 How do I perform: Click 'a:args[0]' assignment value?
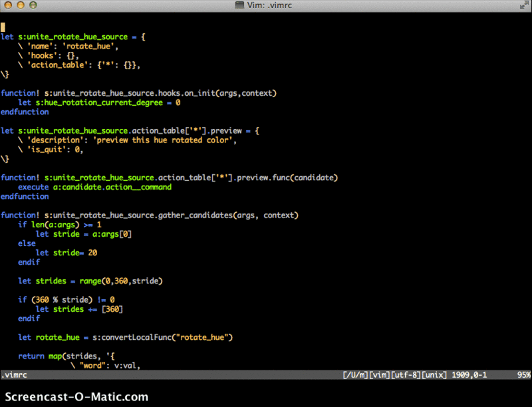[x=112, y=234]
